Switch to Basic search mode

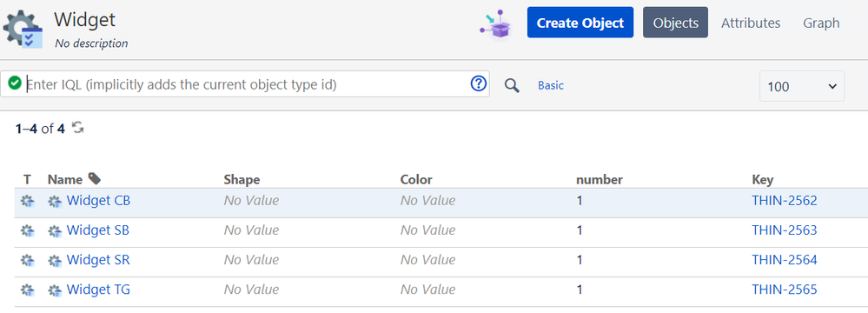(551, 86)
